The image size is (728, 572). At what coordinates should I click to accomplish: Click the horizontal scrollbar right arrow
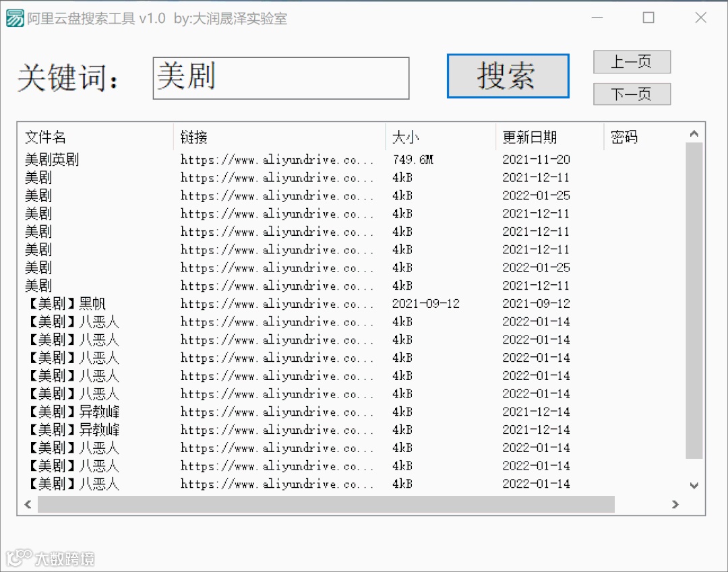tap(675, 504)
